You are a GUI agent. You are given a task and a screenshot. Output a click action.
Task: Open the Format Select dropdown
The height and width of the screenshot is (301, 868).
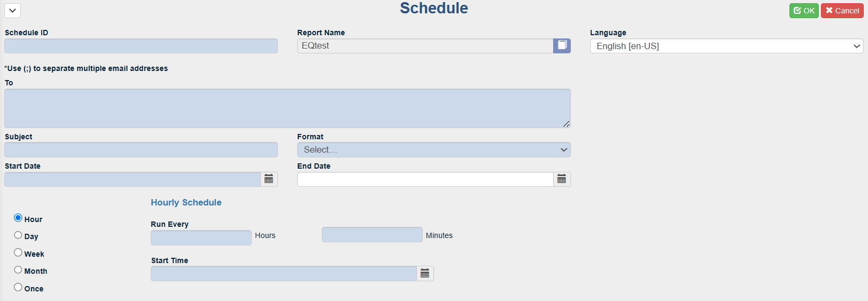434,149
